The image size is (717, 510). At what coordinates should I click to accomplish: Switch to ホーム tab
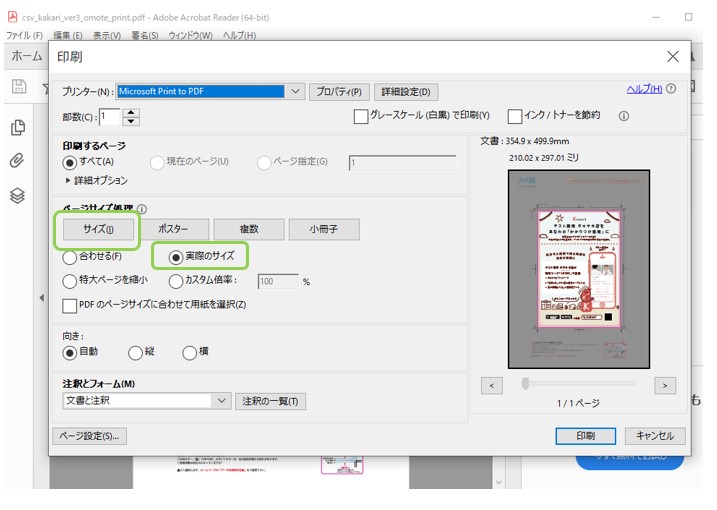click(x=27, y=56)
